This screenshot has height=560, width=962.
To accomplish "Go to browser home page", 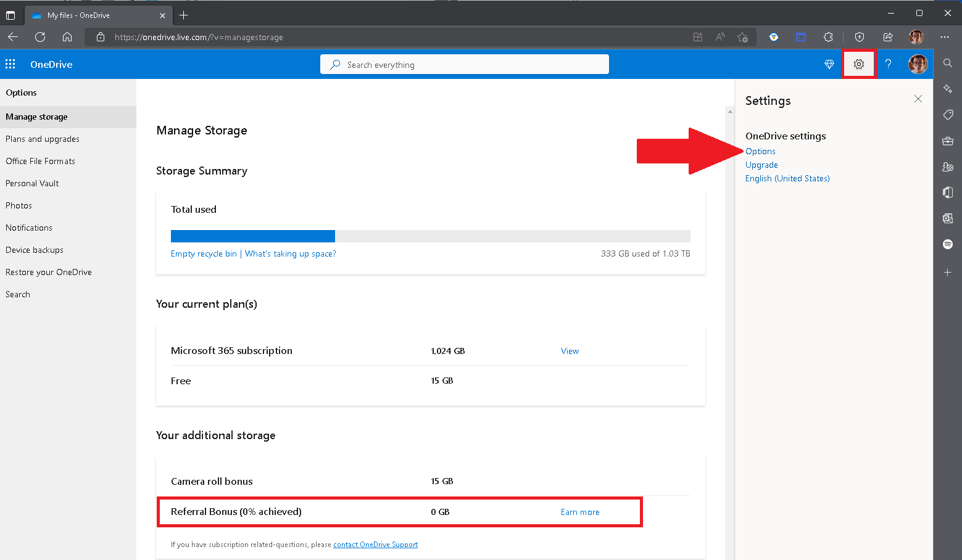I will pyautogui.click(x=67, y=37).
